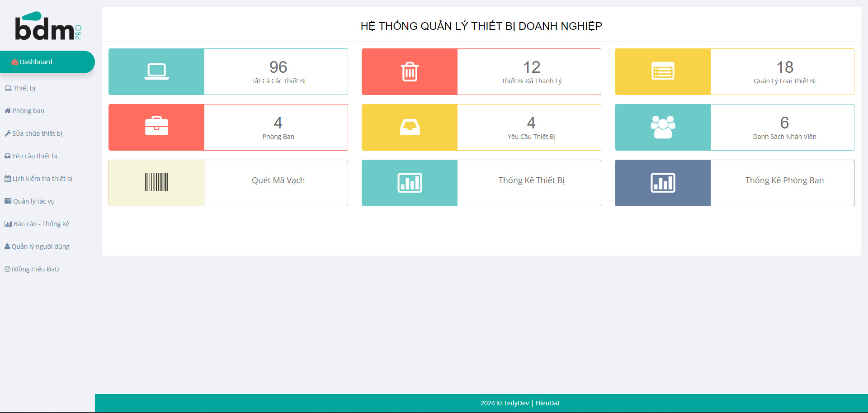The image size is (868, 413).
Task: Expand the plus next to Sửa chữa thiết bị
Action: click(86, 133)
